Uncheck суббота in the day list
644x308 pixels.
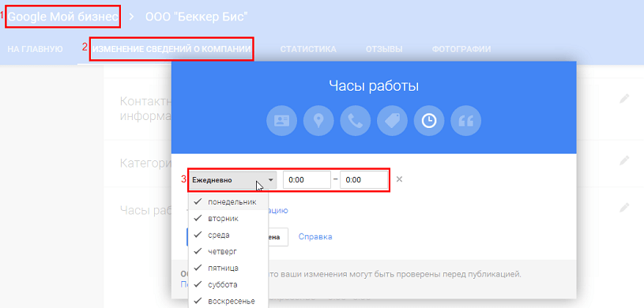(x=228, y=284)
